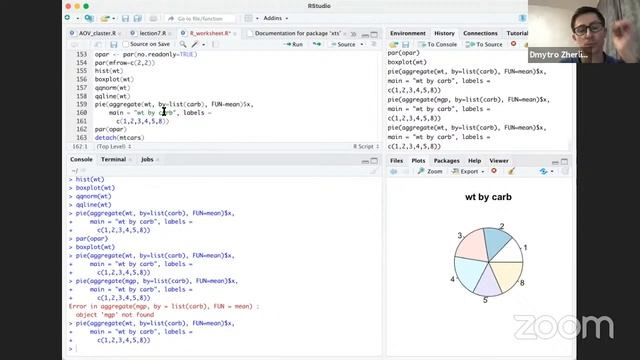Switch to the Terminal tab
640x360 pixels.
coord(113,159)
